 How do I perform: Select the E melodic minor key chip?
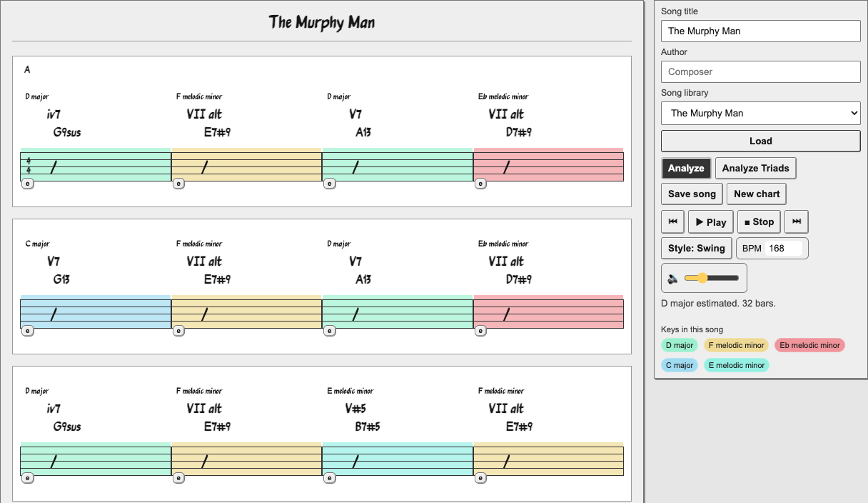737,365
